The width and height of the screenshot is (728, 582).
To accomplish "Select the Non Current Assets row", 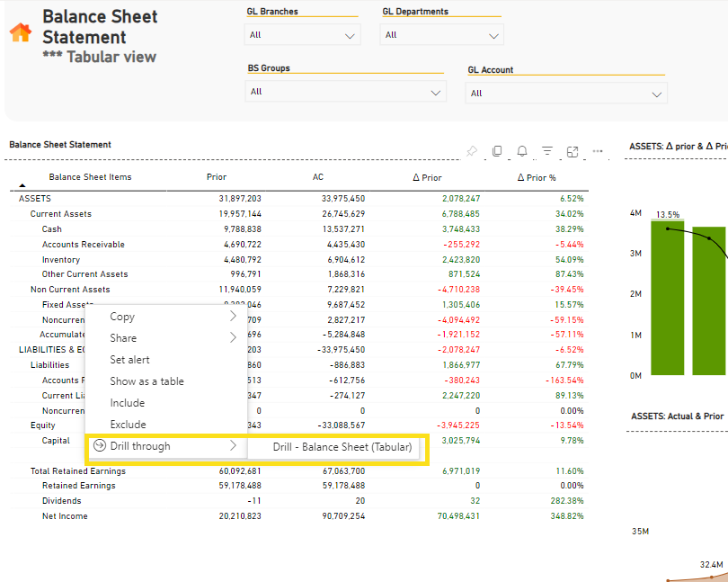I will [x=70, y=290].
